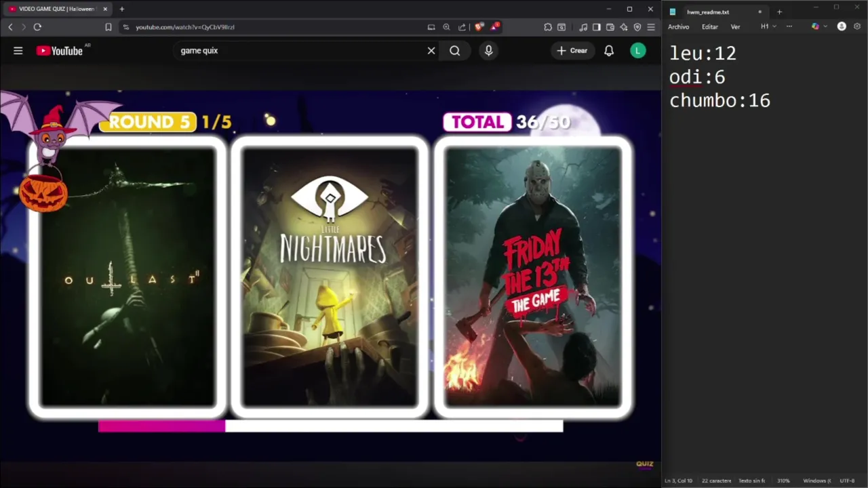The height and width of the screenshot is (488, 868).
Task: Open the Notepad account profile icon
Action: tap(842, 26)
